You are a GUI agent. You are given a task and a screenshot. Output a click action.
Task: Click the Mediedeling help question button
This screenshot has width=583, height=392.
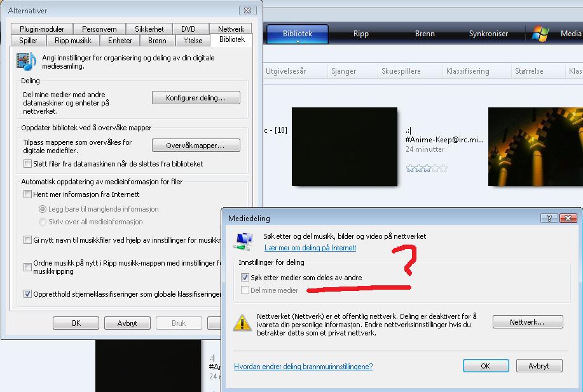pos(549,218)
